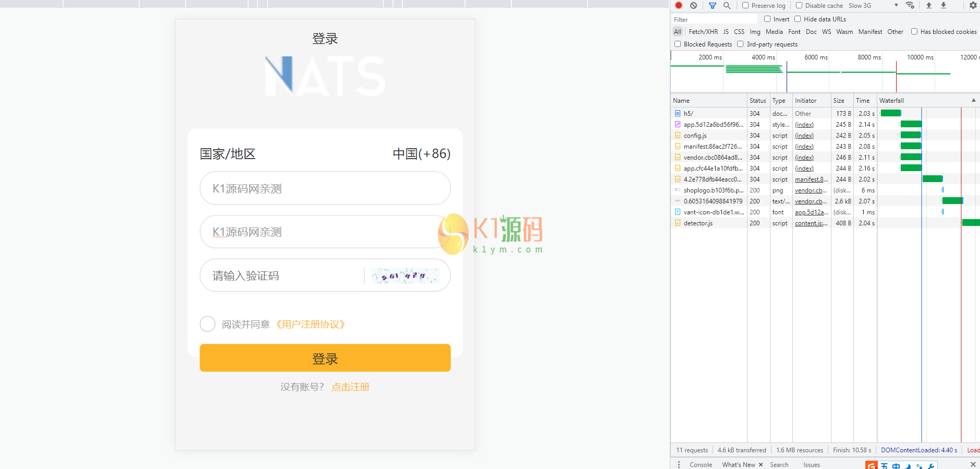Export HAR file with download arrow
Viewport: 980px width, 469px height.
(x=944, y=5)
